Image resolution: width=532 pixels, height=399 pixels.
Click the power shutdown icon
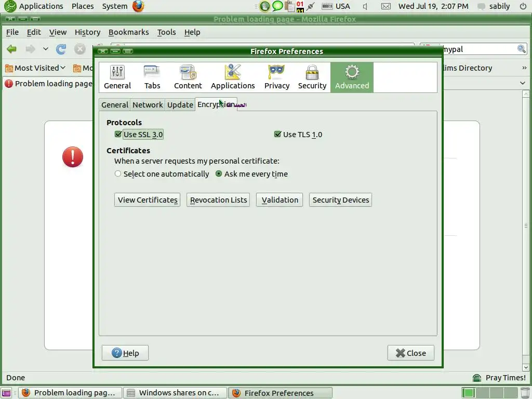523,6
